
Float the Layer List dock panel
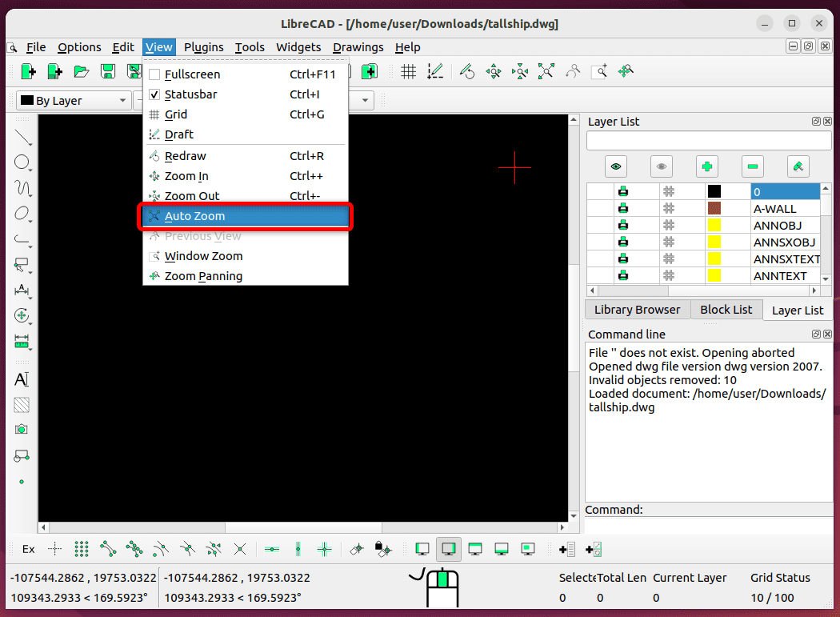point(816,122)
